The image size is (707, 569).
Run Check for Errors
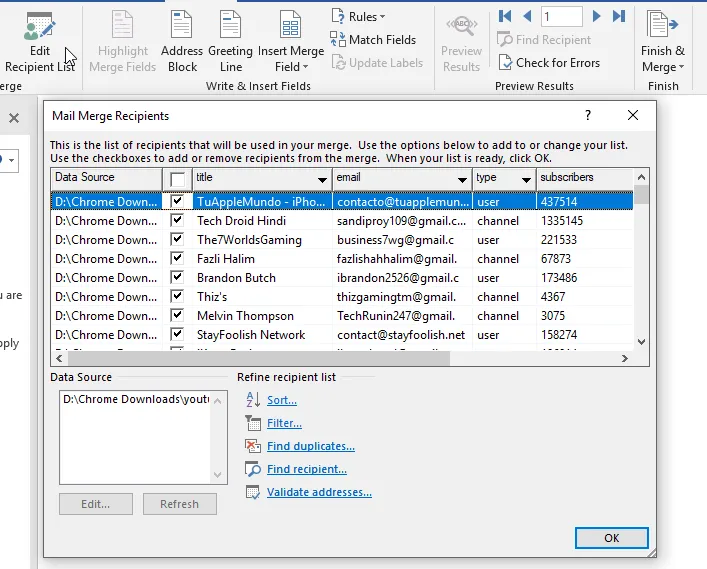tap(550, 63)
